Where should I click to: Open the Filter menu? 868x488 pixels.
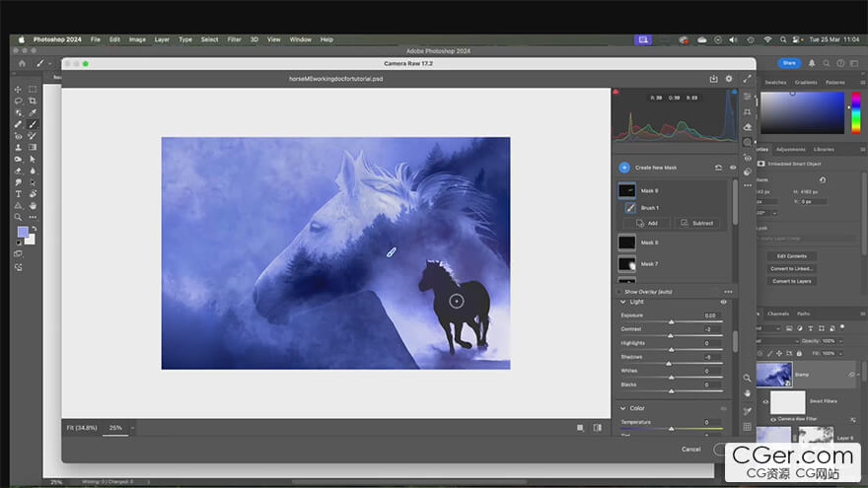point(234,39)
